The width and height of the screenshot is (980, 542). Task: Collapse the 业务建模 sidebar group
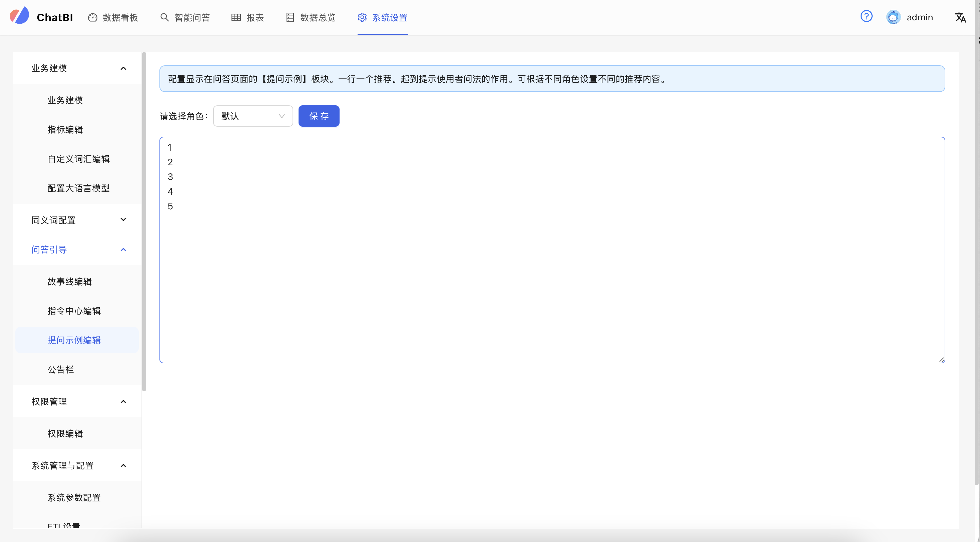coord(123,68)
